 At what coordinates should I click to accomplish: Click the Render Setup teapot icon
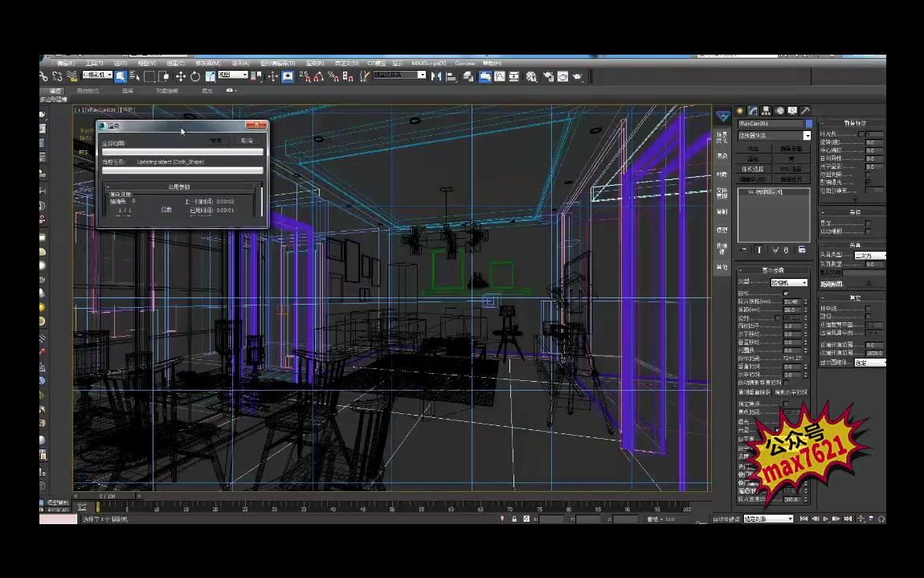(549, 76)
